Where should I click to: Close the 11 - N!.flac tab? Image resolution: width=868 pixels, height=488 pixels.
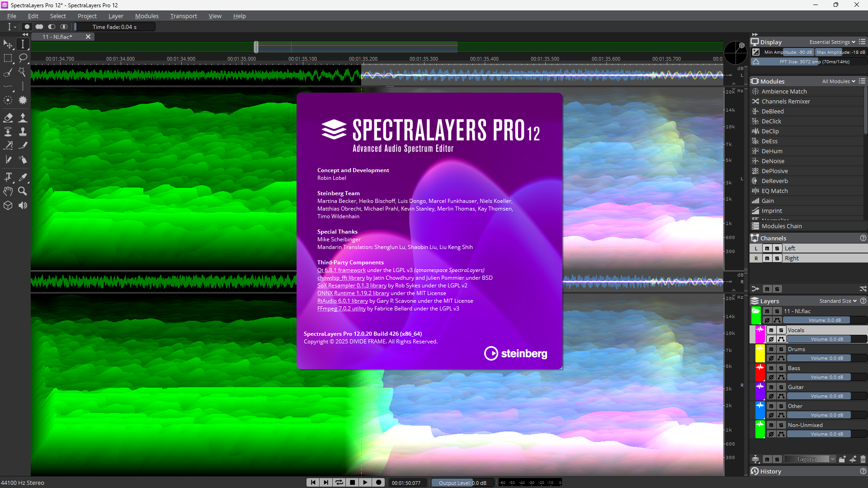pos(88,37)
